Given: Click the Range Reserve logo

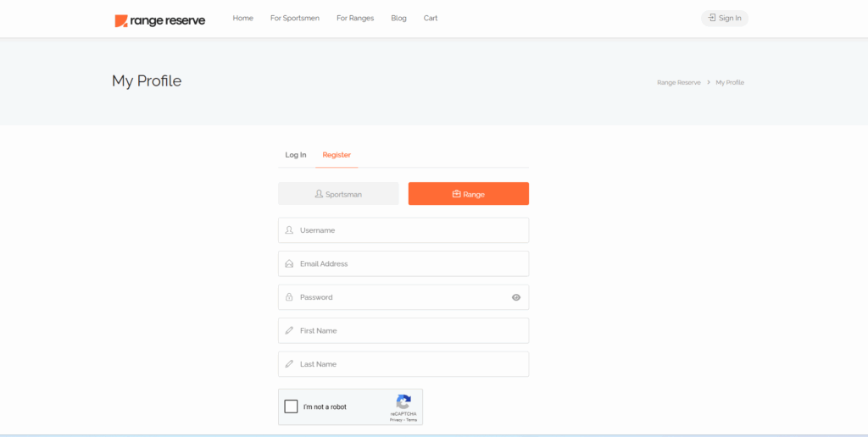Looking at the screenshot, I should 160,21.
